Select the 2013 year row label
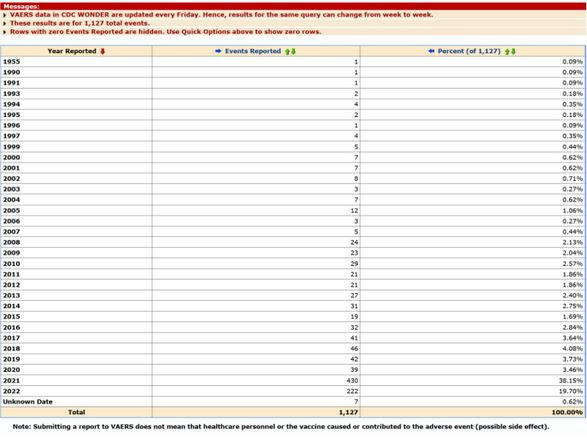Screen dimensions: 587x443 [12, 295]
